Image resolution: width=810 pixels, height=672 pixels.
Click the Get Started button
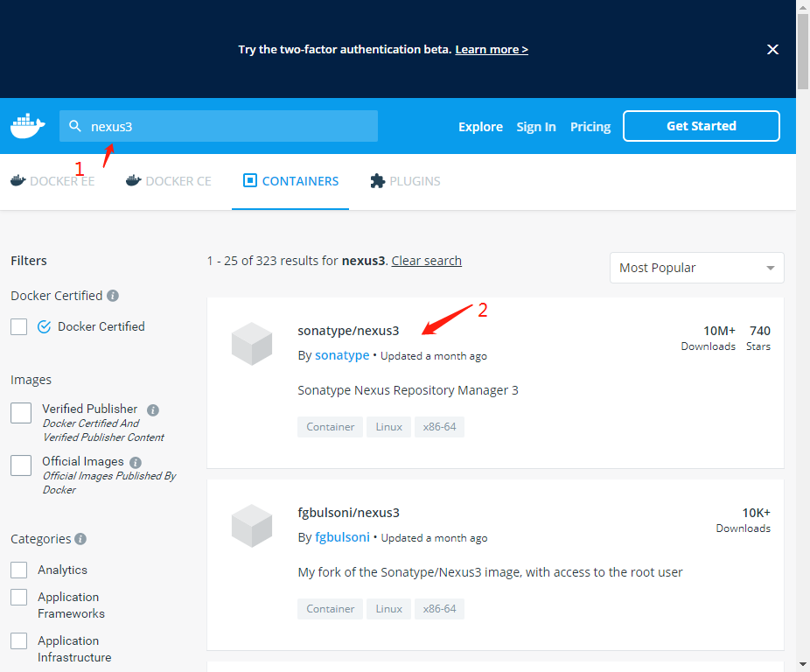point(701,126)
